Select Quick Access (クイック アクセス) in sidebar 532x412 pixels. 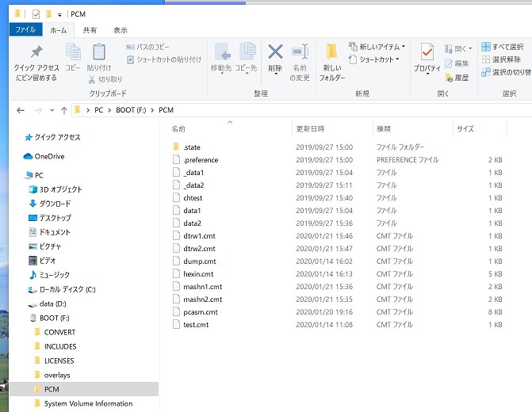pyautogui.click(x=52, y=137)
